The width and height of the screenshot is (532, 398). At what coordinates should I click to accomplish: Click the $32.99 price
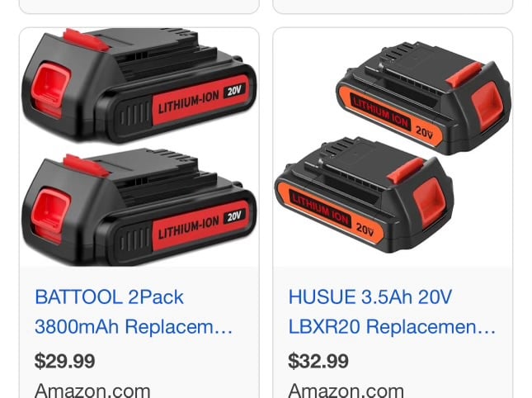click(318, 361)
